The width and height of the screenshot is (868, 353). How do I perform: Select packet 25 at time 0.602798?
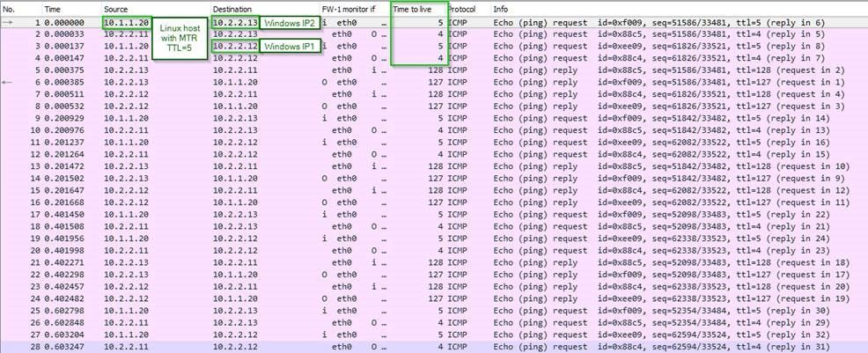[x=63, y=310]
